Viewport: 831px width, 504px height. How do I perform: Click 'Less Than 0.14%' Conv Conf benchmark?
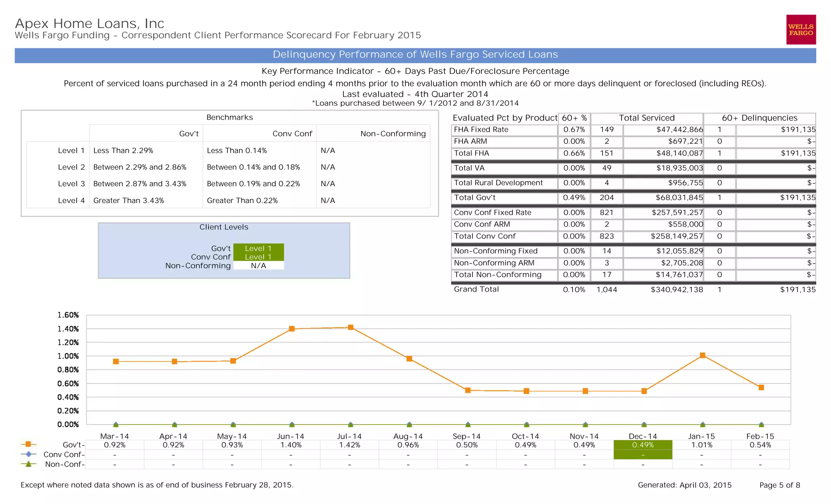coord(237,150)
